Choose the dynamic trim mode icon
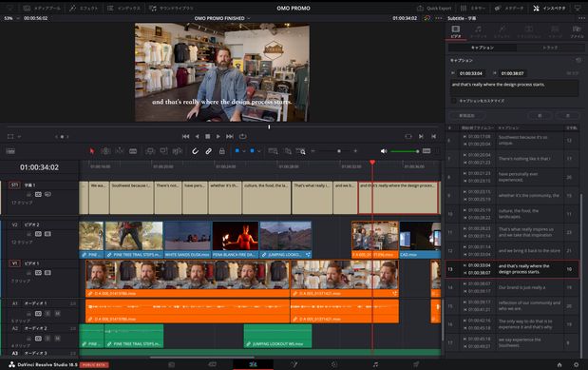Viewport: 588px width, 370px height. (x=120, y=151)
